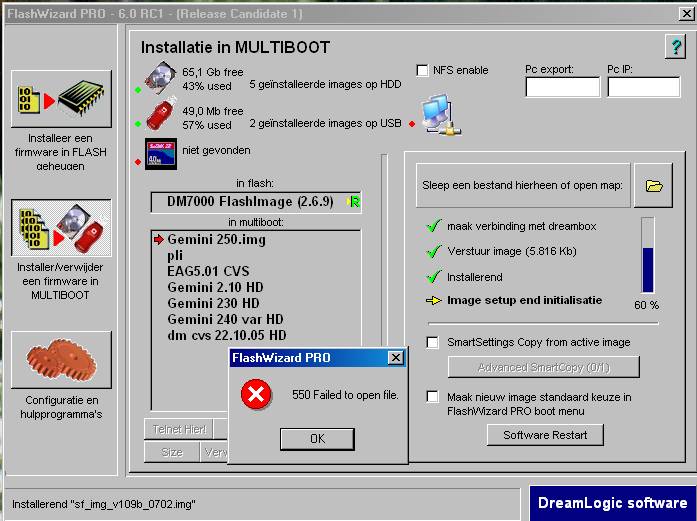This screenshot has width=697, height=521.
Task: Click red arrow marker beside Gemini 250.img
Action: coord(159,240)
